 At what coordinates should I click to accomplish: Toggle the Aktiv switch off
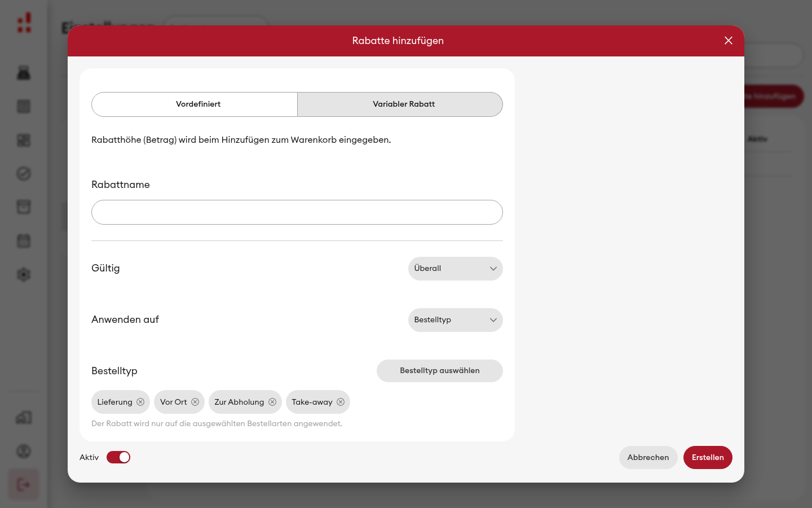[x=118, y=457]
